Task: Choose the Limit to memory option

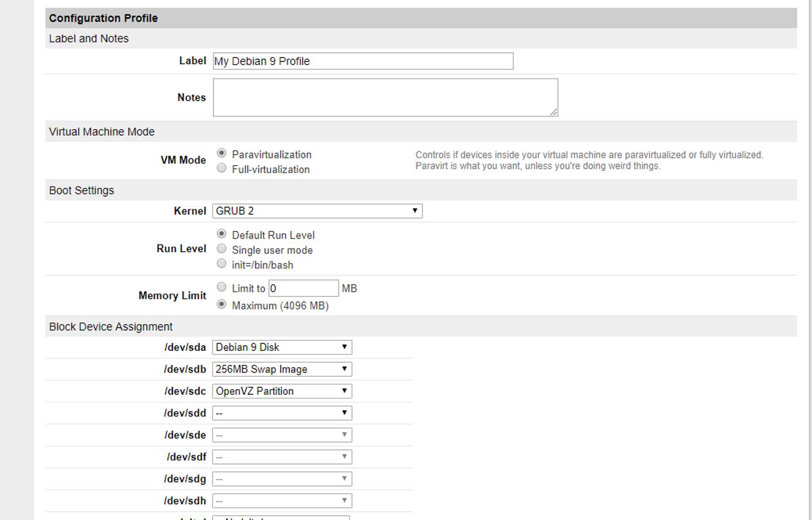Action: [x=221, y=287]
